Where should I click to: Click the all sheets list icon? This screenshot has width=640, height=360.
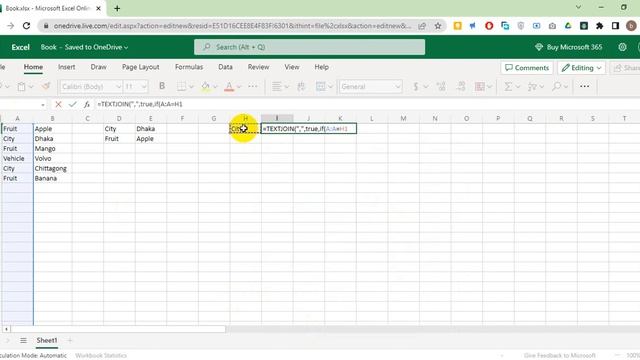click(x=23, y=340)
